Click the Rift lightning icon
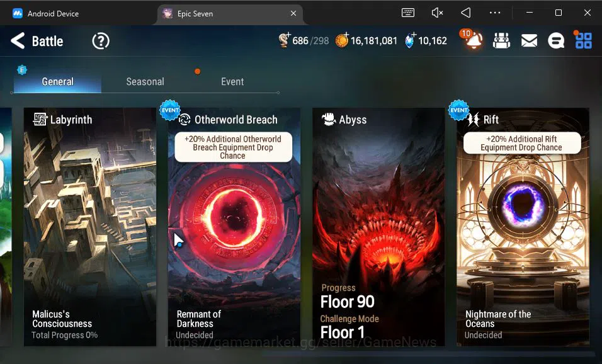 [474, 120]
